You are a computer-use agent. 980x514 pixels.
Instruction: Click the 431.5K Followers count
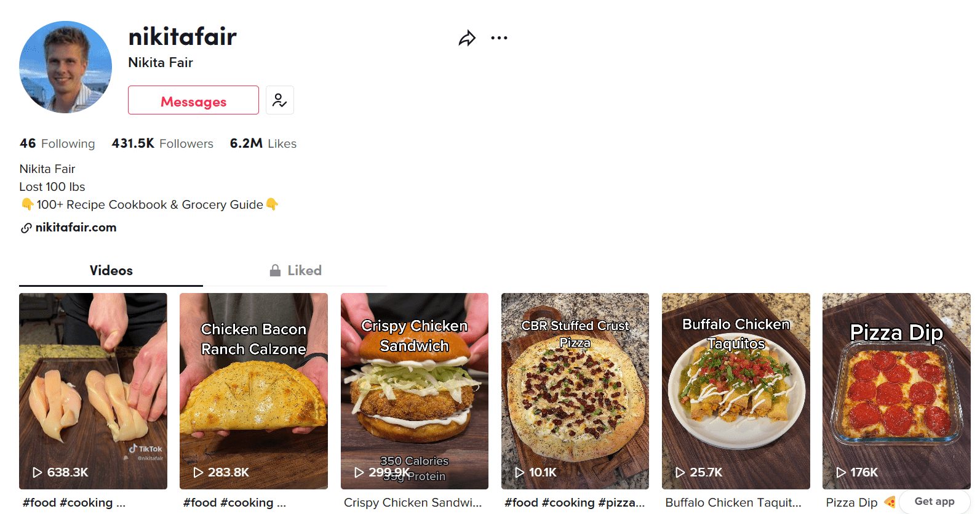[x=162, y=143]
